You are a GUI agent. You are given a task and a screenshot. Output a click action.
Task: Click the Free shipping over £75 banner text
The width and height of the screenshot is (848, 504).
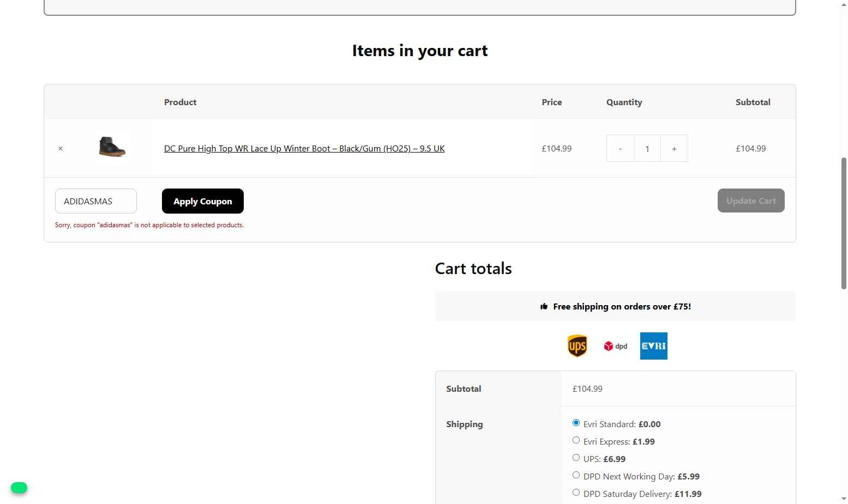point(622,306)
